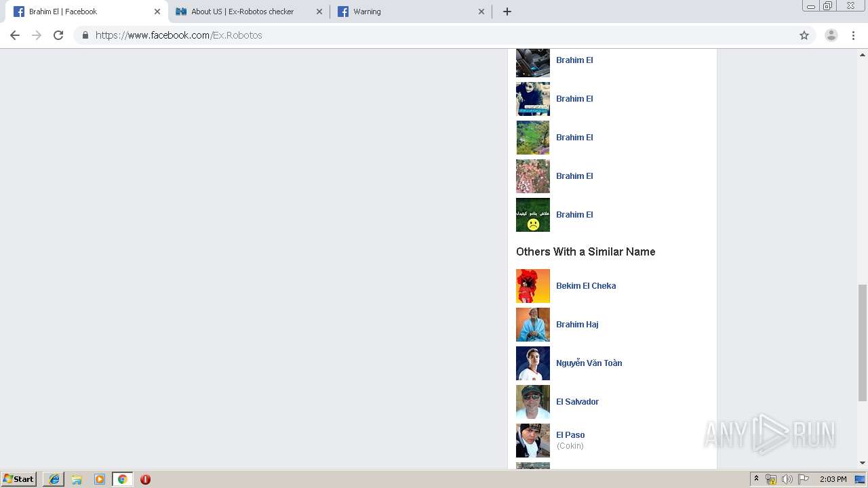Switch to About US Ex-Robotos checker tab

(249, 12)
